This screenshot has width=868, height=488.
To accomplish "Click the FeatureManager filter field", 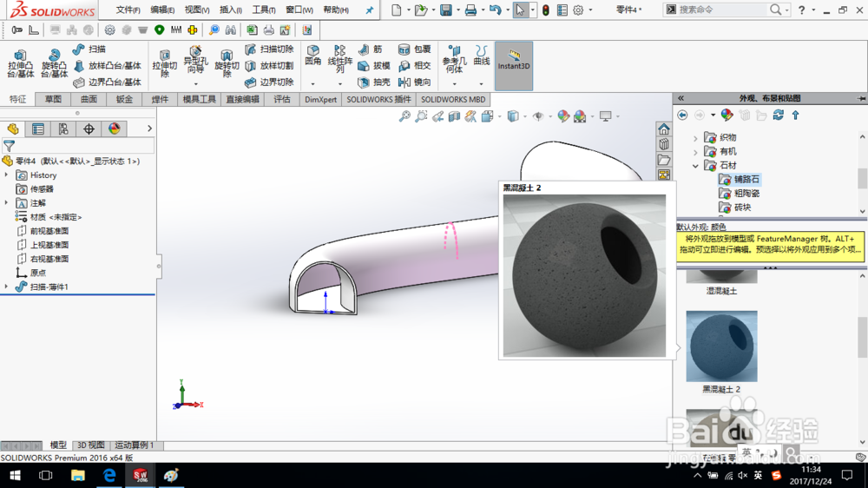I will coord(77,146).
